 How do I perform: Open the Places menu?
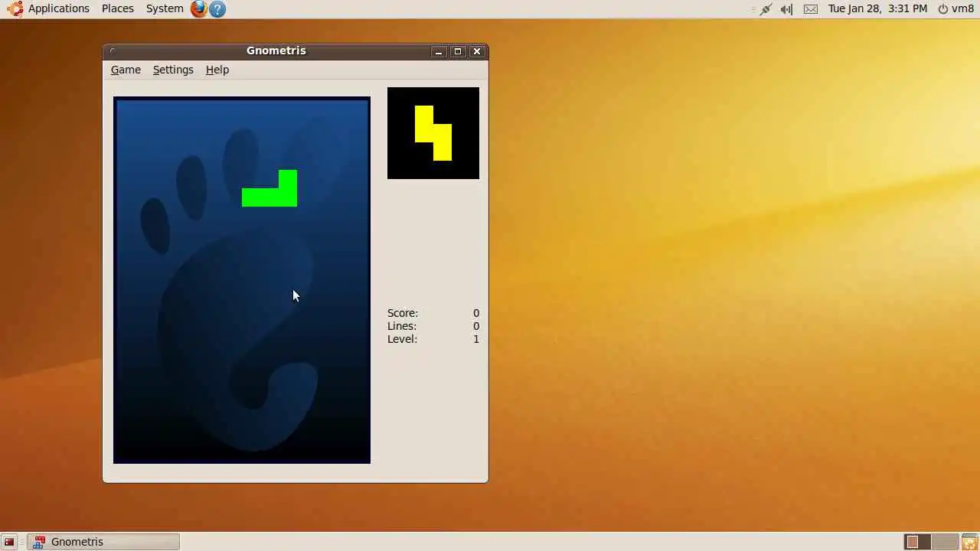point(118,8)
